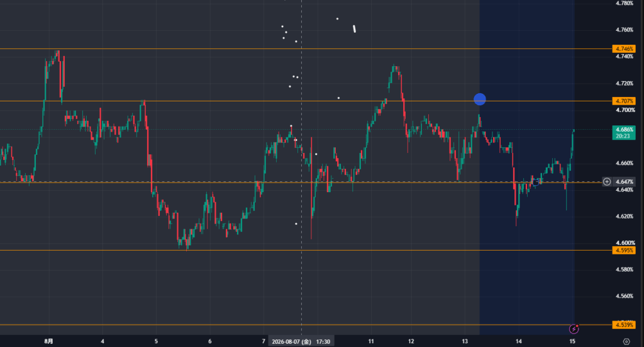Image resolution: width=644 pixels, height=347 pixels.
Task: Click the 8月 label on time axis
Action: 48,341
